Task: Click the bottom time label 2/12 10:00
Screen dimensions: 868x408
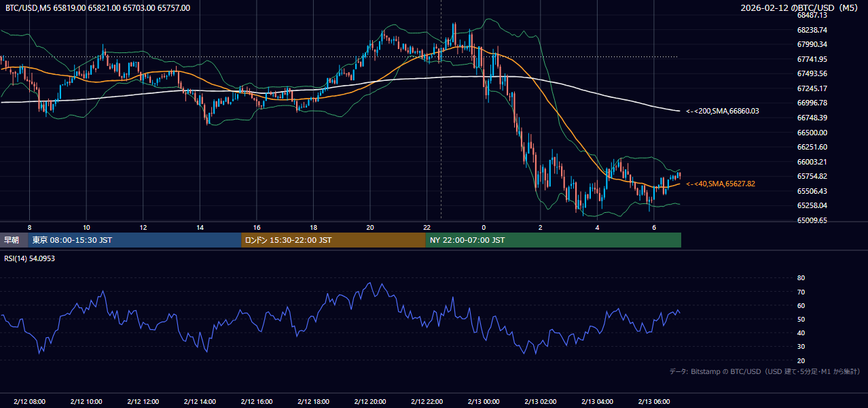Action: [x=86, y=402]
